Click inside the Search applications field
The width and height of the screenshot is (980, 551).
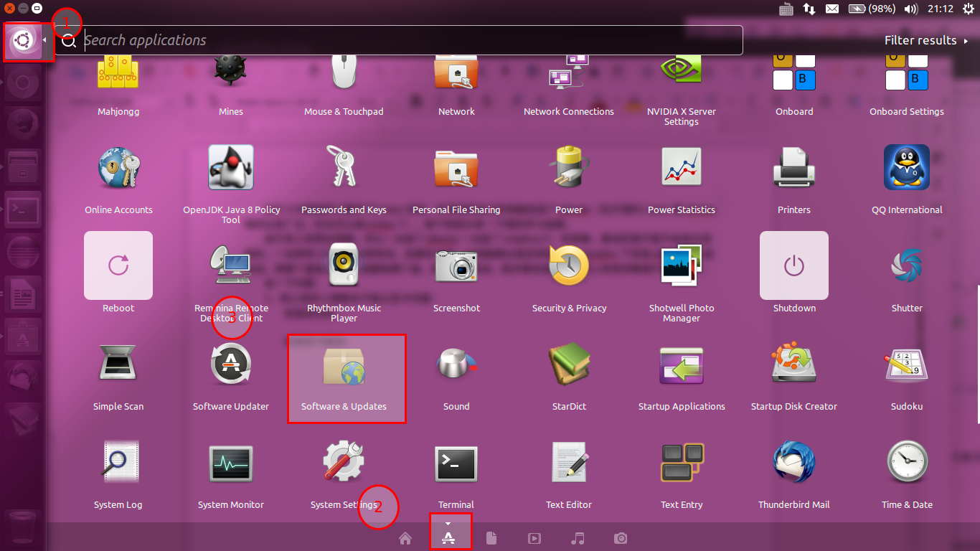tap(287, 40)
